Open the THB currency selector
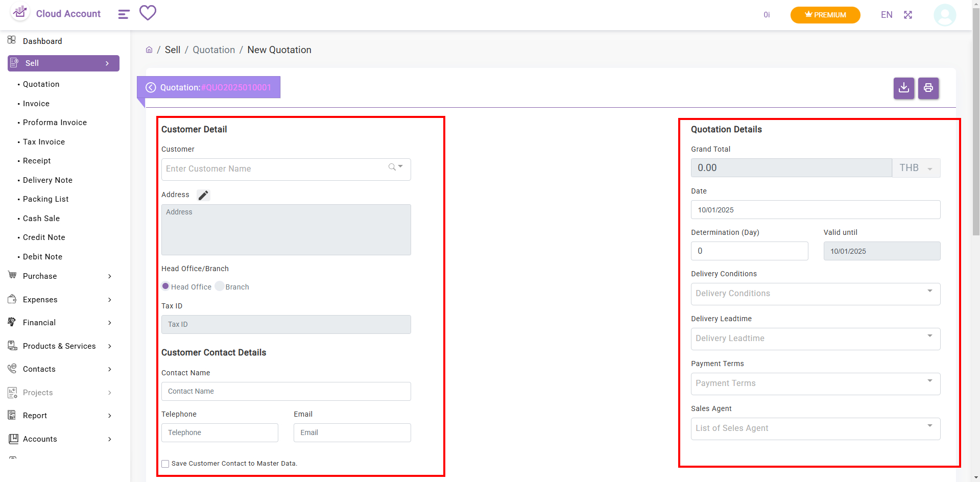The image size is (980, 482). click(916, 168)
